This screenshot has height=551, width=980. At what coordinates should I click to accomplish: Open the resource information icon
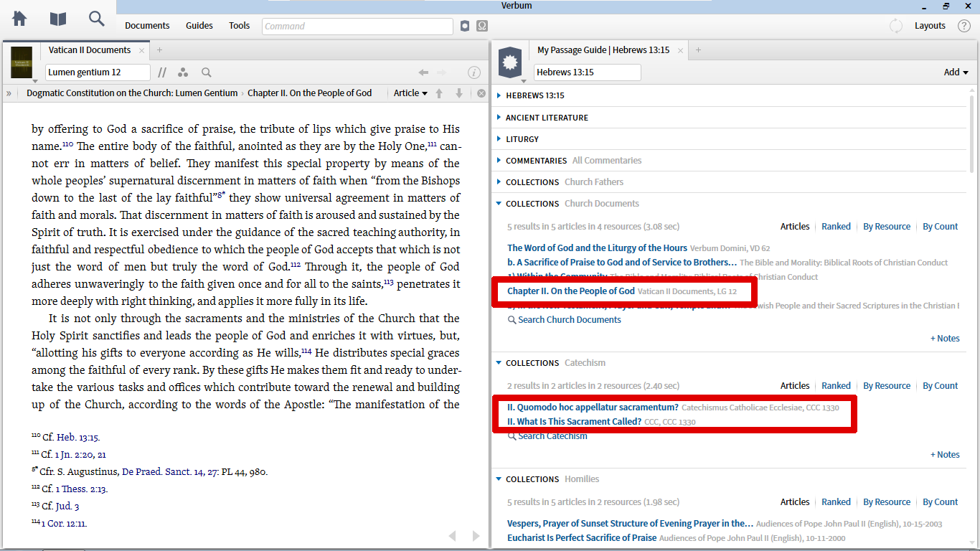474,72
